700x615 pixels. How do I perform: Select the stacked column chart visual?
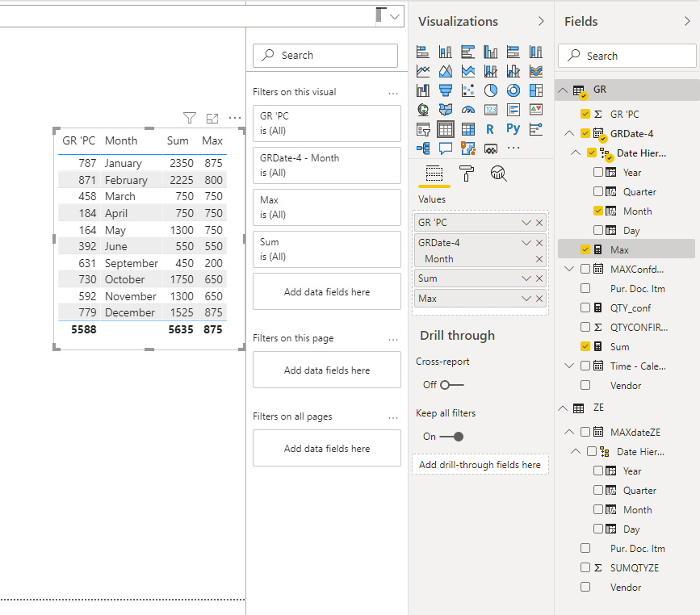446,52
